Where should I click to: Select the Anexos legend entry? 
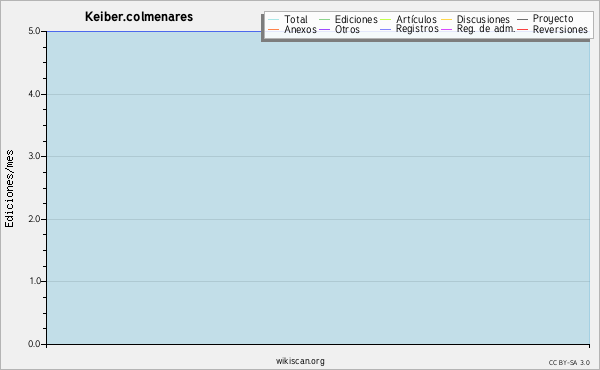click(292, 29)
